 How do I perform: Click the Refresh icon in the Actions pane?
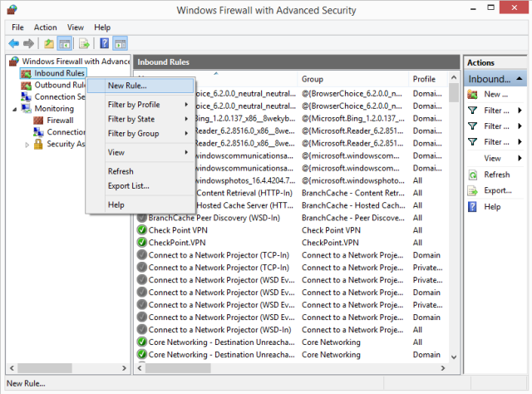pyautogui.click(x=474, y=175)
